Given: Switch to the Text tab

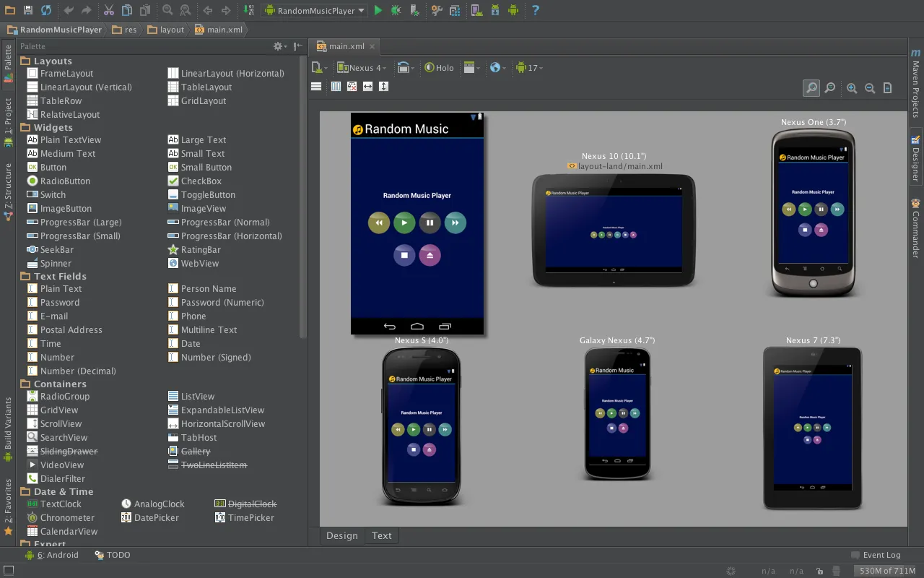Looking at the screenshot, I should [x=382, y=535].
